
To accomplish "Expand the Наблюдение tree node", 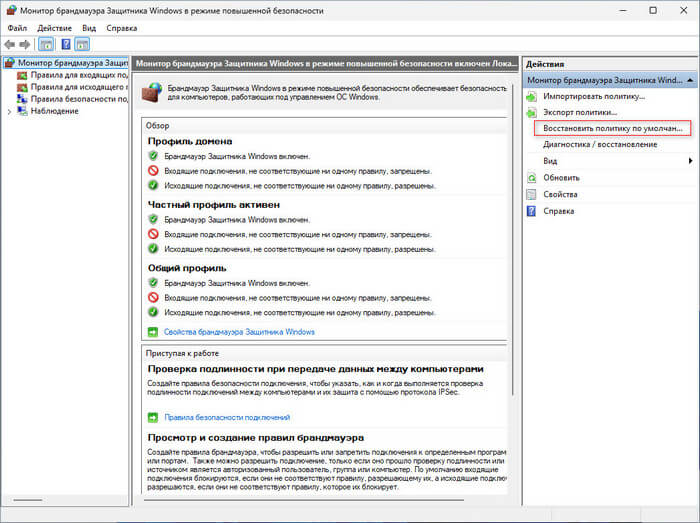I will pyautogui.click(x=9, y=112).
